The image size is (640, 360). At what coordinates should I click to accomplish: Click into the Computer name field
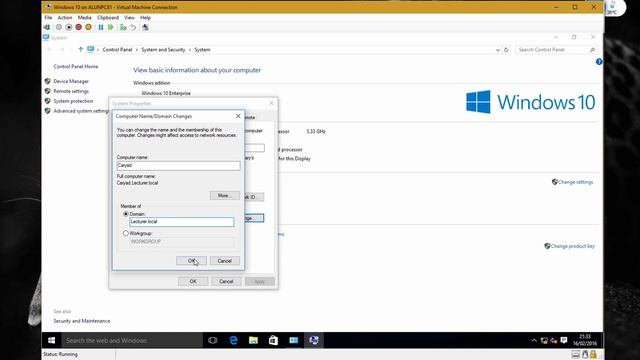point(178,165)
